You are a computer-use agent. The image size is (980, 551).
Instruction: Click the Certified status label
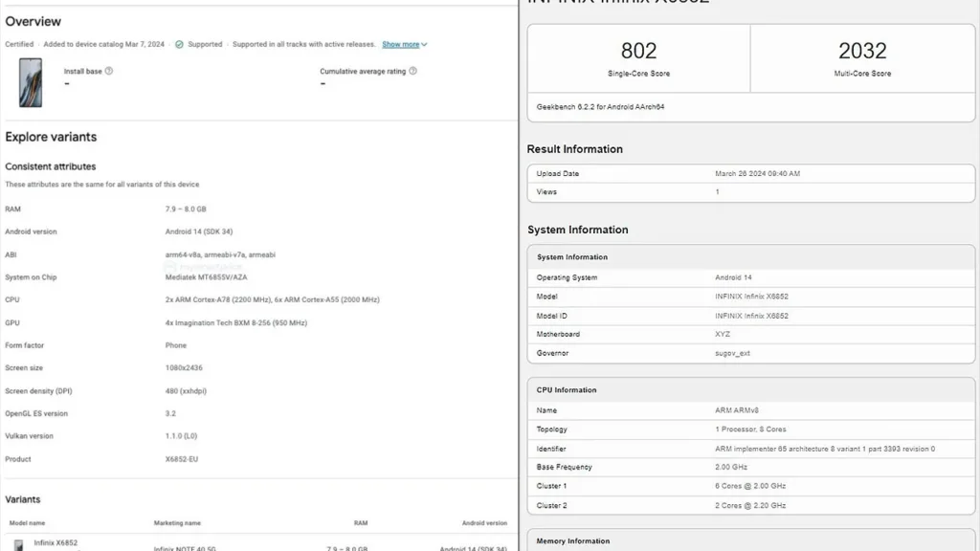coord(19,44)
